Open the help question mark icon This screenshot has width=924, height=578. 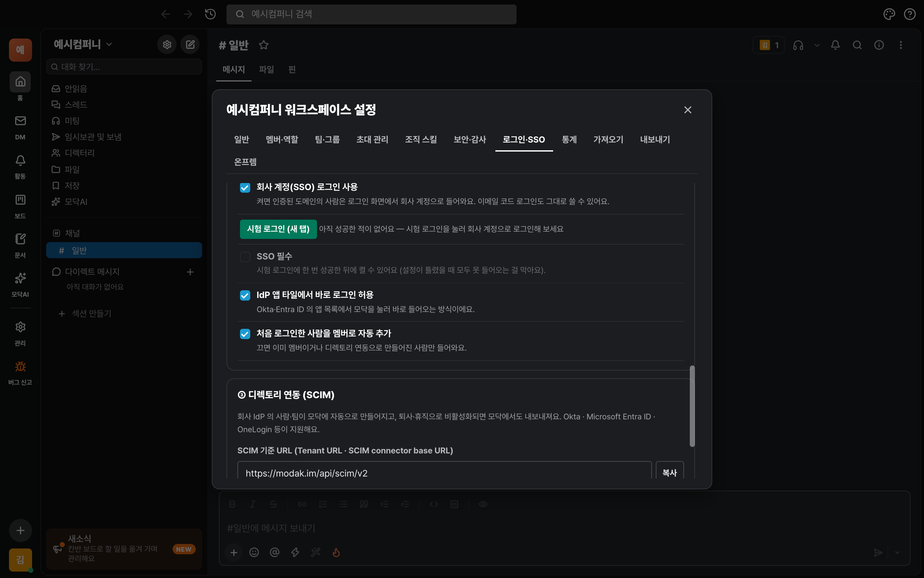coord(910,14)
